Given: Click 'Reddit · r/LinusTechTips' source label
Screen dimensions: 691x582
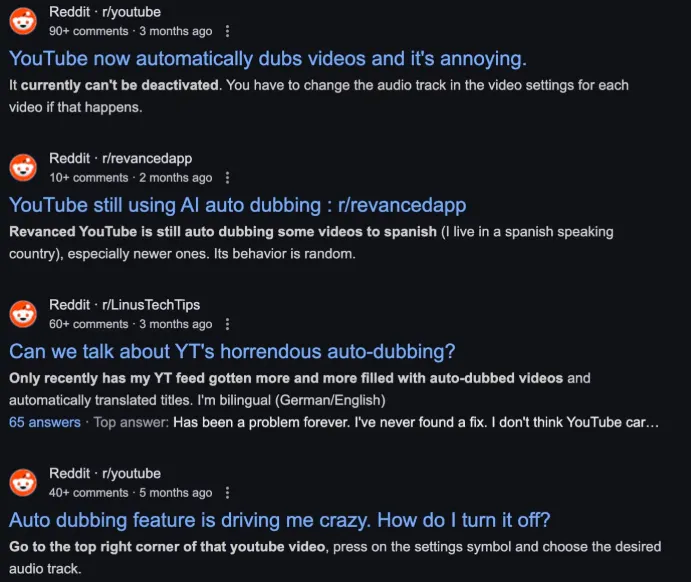Looking at the screenshot, I should coord(125,305).
